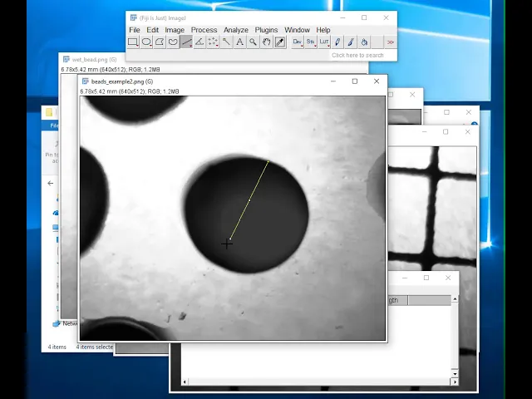Screen dimensions: 532x399
Task: Open the Analyze menu
Action: (x=236, y=30)
